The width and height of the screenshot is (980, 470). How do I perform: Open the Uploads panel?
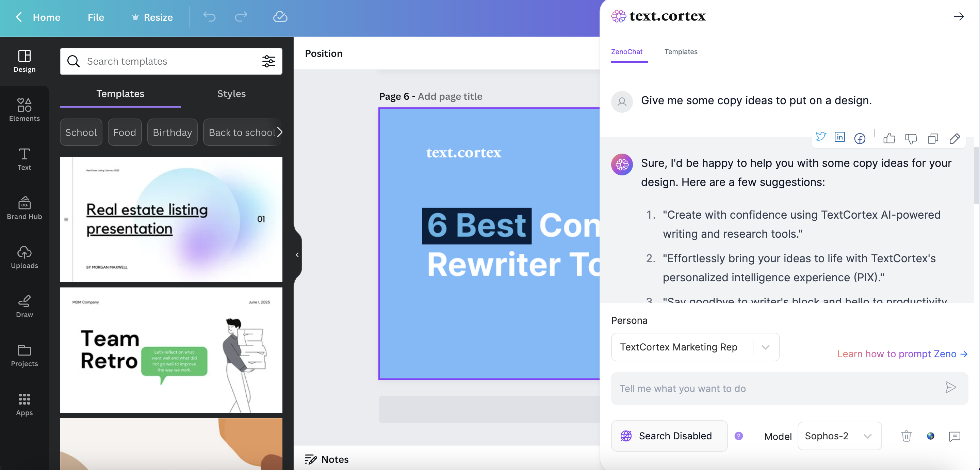click(24, 257)
